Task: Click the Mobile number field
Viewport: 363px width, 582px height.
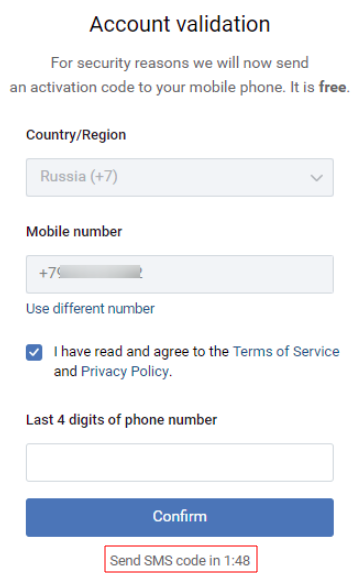Action: pyautogui.click(x=180, y=274)
